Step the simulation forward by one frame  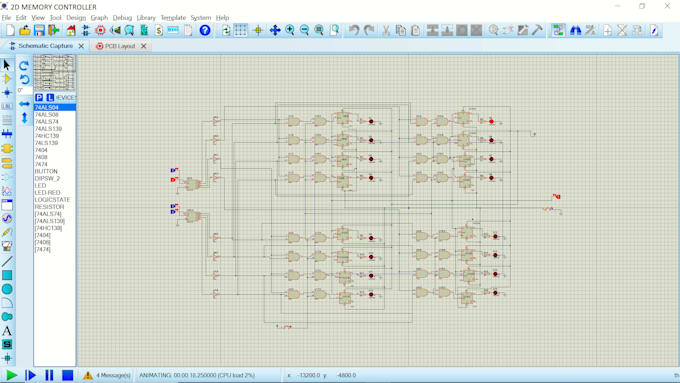pyautogui.click(x=30, y=375)
